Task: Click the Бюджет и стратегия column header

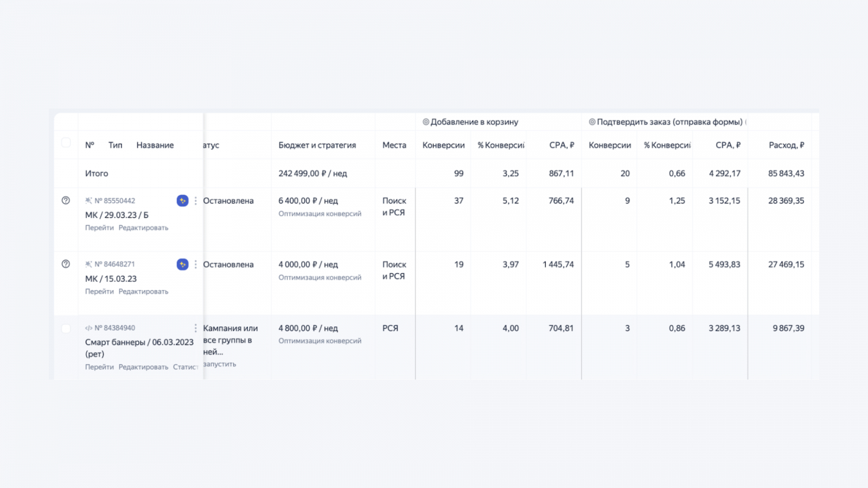Action: 317,145
